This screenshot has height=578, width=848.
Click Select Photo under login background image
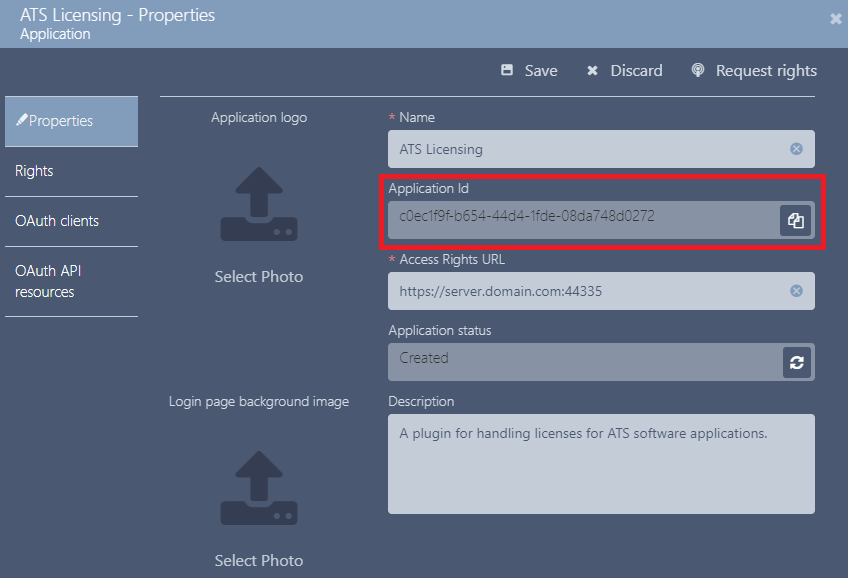(259, 560)
